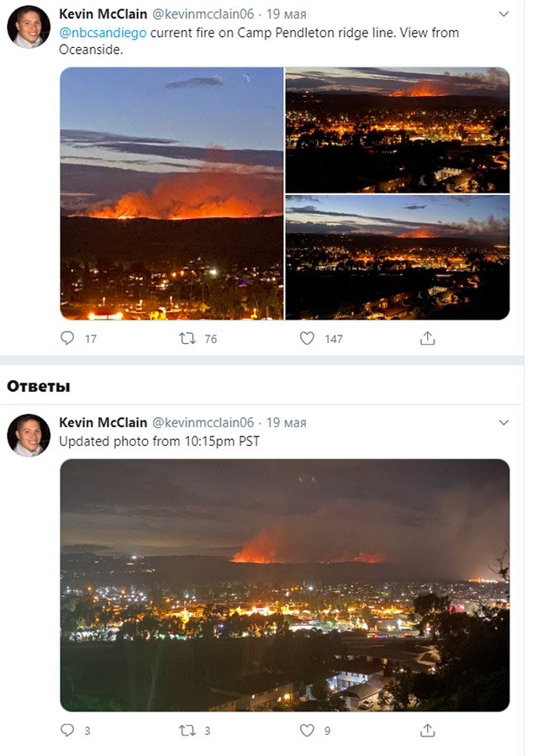The image size is (538, 756).
Task: Share the first tweet via share icon
Action: tap(427, 338)
